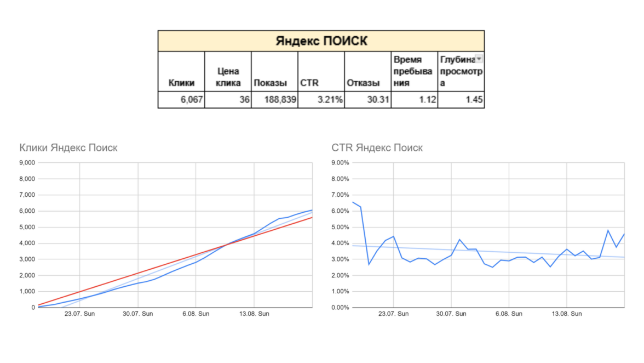Screen dimensions: 644x363
Task: Select the cell with value 36
Action: tap(228, 100)
